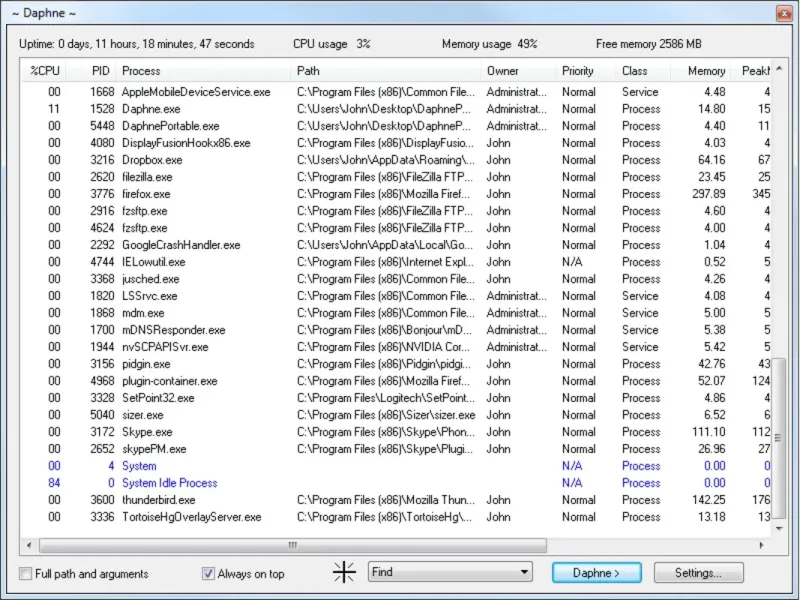Screen dimensions: 800x600
Task: Click the Dropbox.exe path cell
Action: tap(386, 160)
